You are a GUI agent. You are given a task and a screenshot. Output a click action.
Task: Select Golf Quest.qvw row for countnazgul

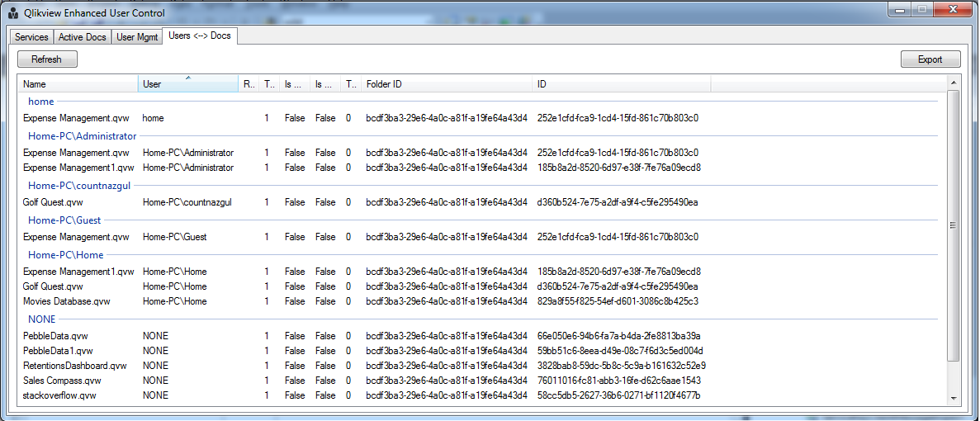click(365, 202)
